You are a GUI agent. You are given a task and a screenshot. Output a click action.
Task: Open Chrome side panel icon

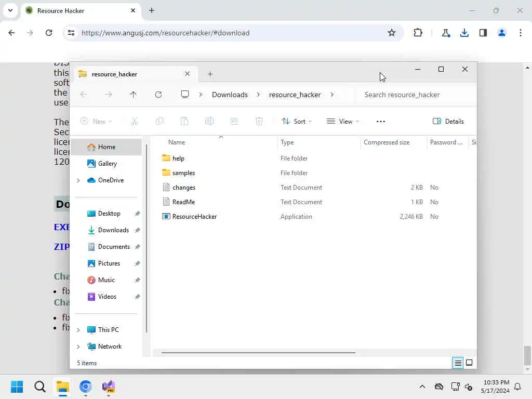[x=483, y=33]
